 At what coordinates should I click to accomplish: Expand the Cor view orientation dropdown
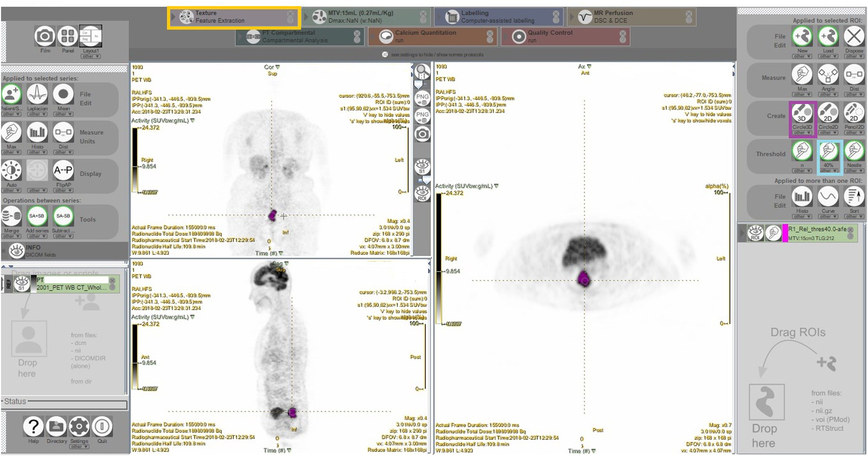pos(278,67)
